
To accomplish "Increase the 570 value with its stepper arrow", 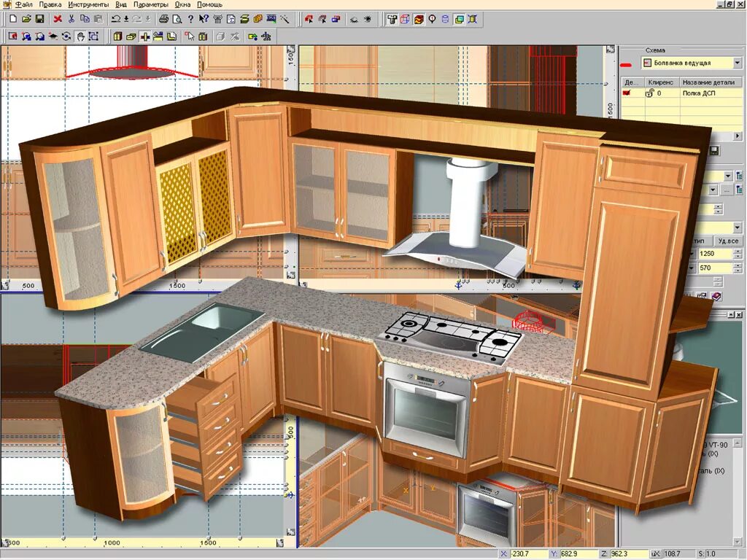I will point(738,265).
